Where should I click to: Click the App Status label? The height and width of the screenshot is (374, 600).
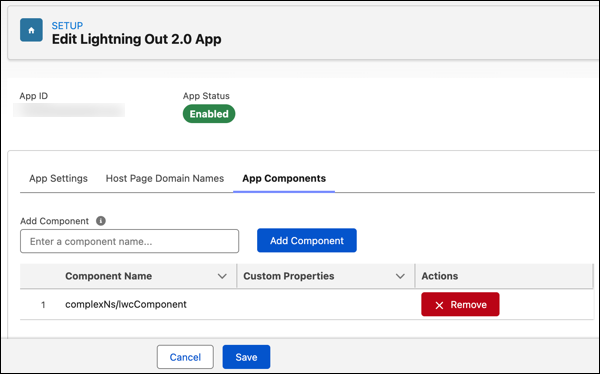[206, 96]
